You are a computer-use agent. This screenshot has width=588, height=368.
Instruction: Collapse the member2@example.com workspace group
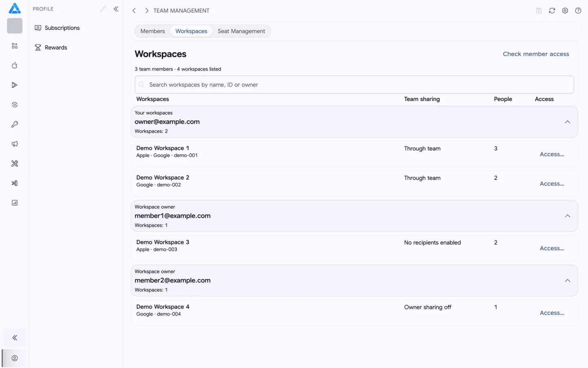(568, 280)
